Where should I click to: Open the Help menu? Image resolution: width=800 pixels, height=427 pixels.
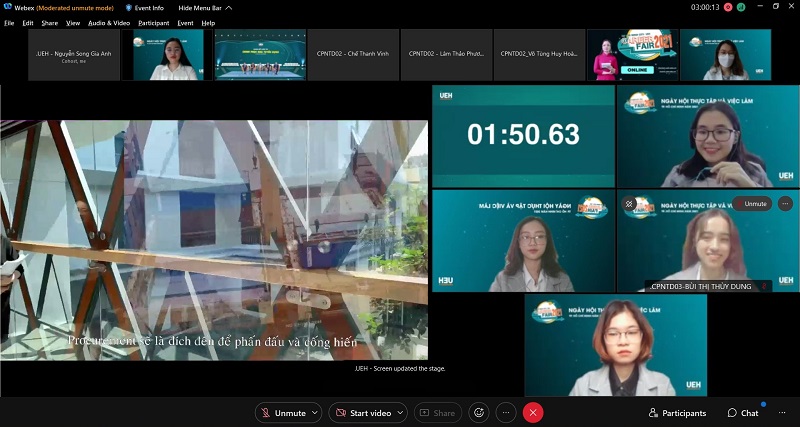point(208,23)
